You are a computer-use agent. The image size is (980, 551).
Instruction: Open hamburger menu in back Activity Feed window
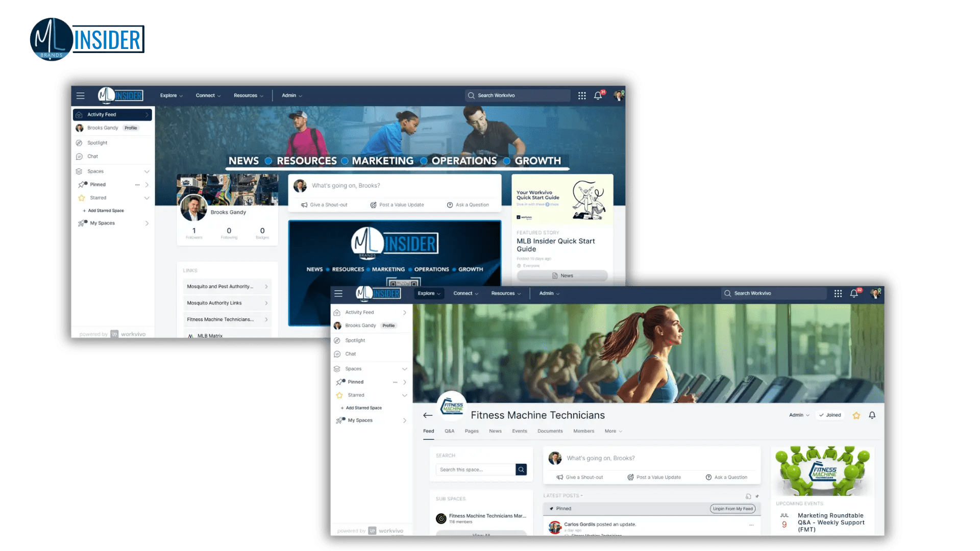tap(80, 95)
